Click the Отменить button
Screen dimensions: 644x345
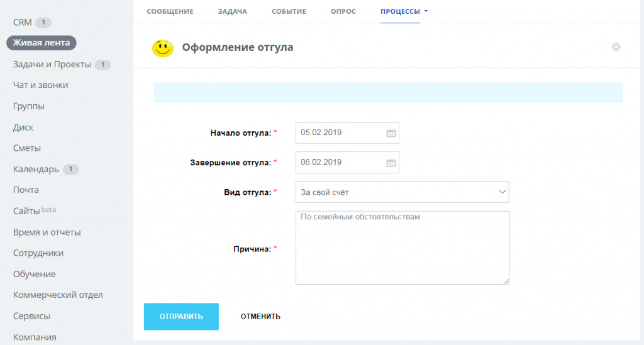tap(260, 316)
